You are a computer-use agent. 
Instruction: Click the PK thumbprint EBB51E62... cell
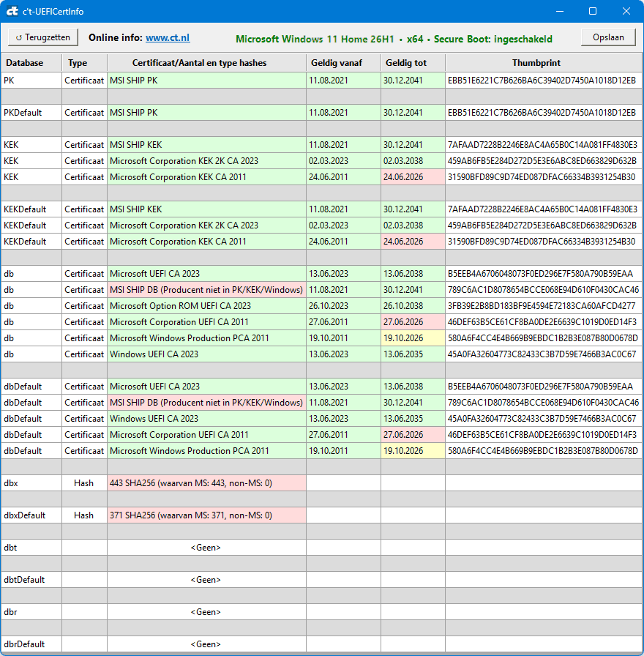tap(544, 81)
